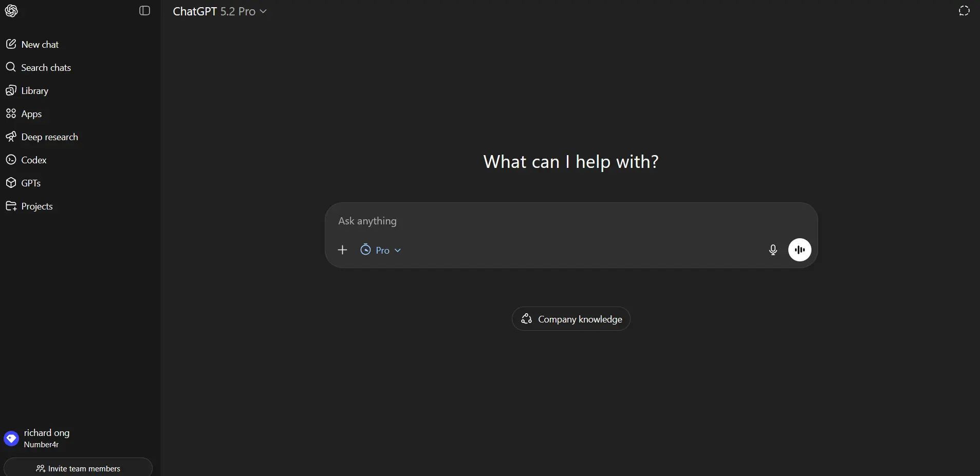
Task: Click the richard ong profile avatar
Action: click(11, 439)
